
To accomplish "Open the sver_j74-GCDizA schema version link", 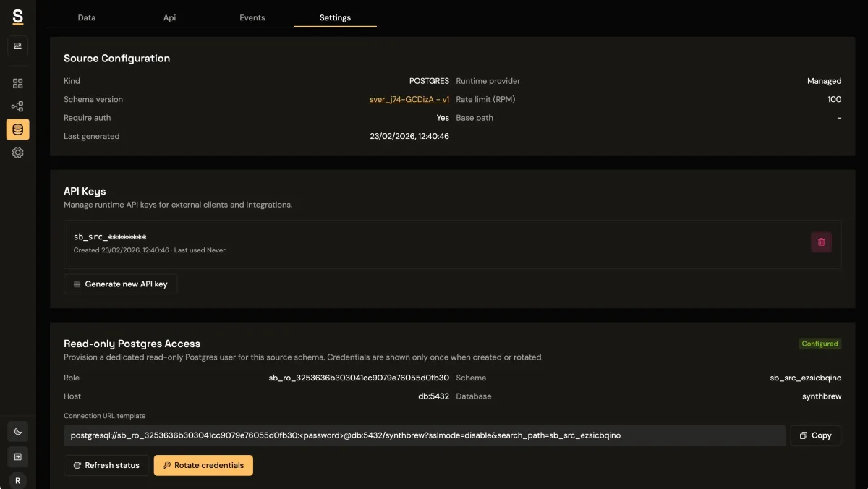I will click(409, 100).
